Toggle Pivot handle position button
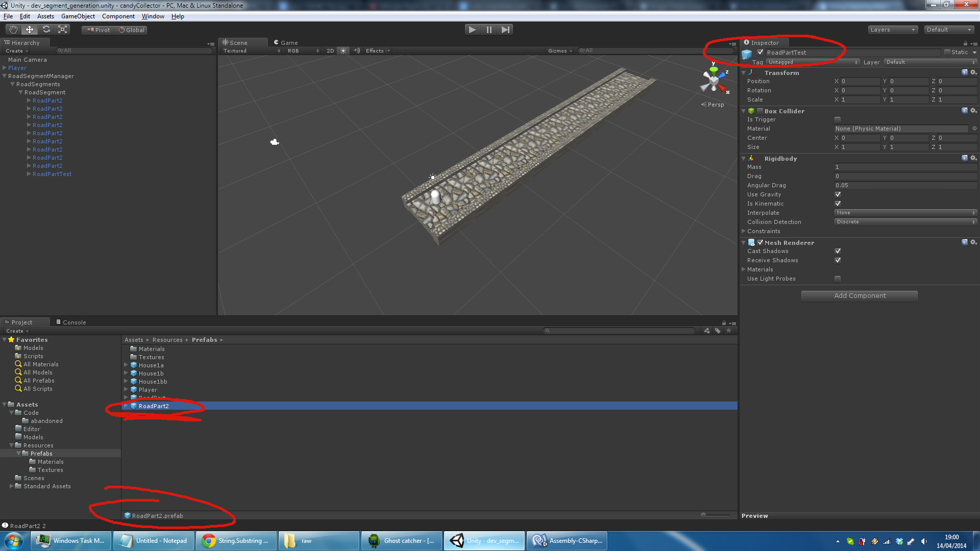 coord(99,30)
